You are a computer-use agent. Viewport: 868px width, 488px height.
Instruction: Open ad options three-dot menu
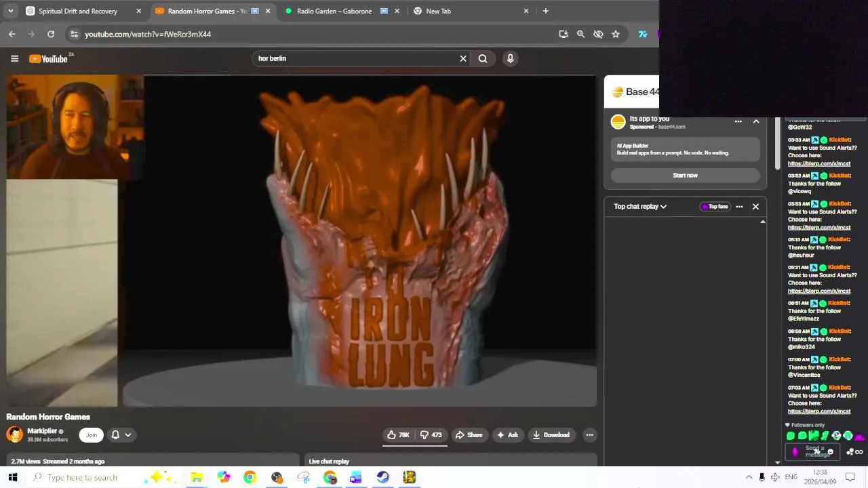[x=738, y=121]
